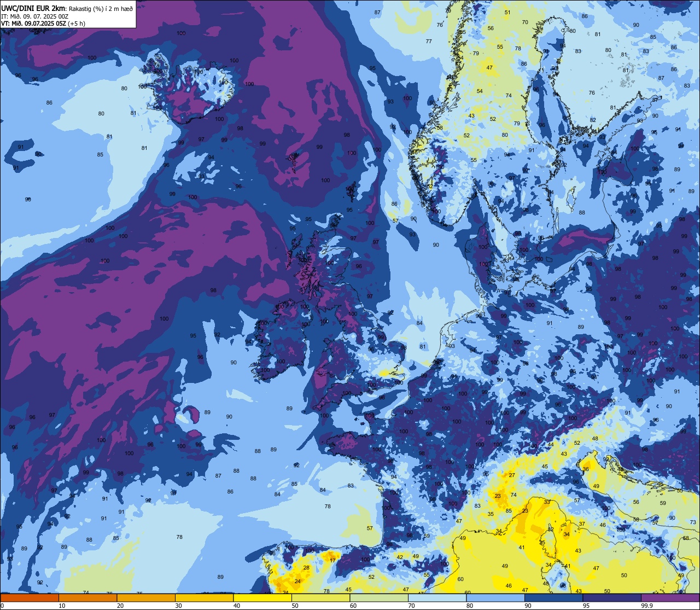Click the 10–20 orange legend swatch

click(x=87, y=597)
